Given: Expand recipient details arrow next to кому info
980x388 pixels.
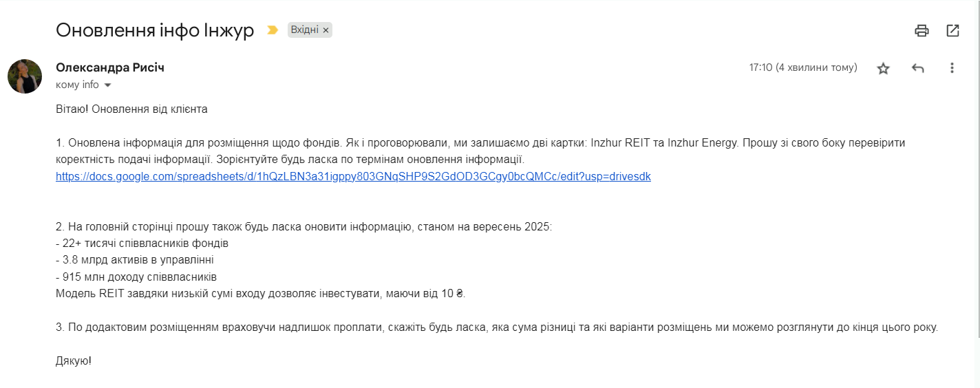Looking at the screenshot, I should [107, 85].
